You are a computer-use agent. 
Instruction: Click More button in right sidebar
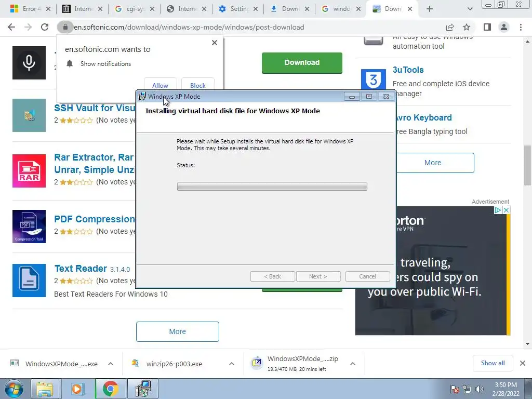coord(435,163)
